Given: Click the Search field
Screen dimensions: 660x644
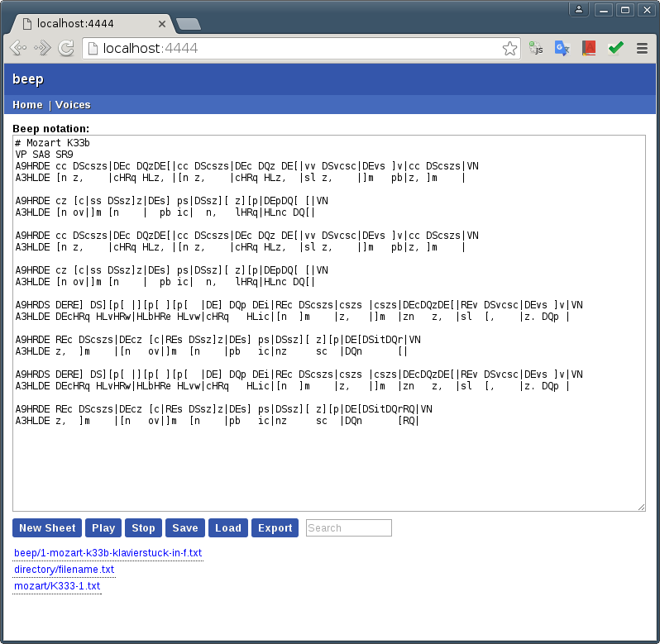Looking at the screenshot, I should (x=348, y=528).
